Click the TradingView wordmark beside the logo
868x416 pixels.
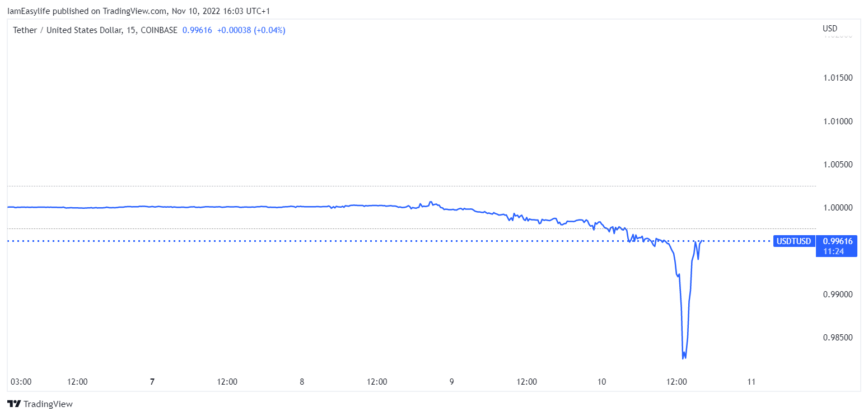tap(48, 404)
